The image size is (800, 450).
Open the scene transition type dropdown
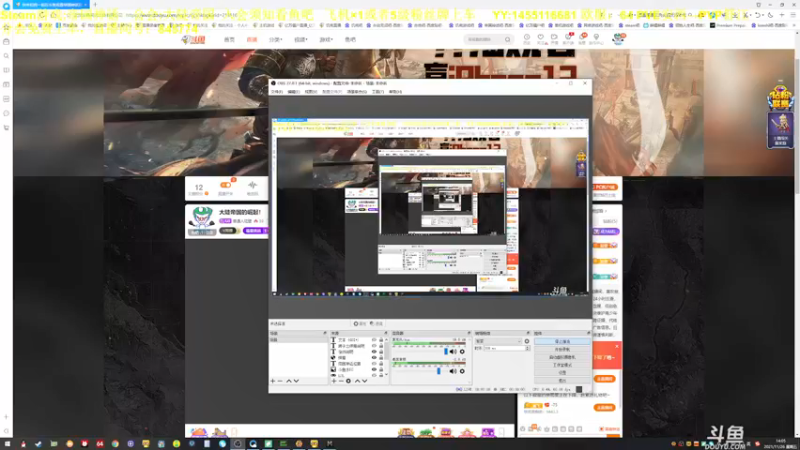click(x=498, y=341)
